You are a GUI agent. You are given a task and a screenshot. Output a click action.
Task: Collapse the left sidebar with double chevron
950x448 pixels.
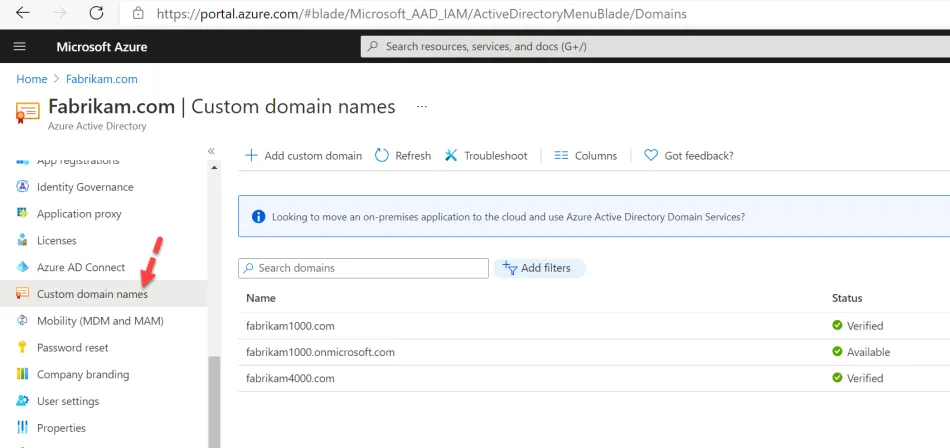pyautogui.click(x=211, y=151)
